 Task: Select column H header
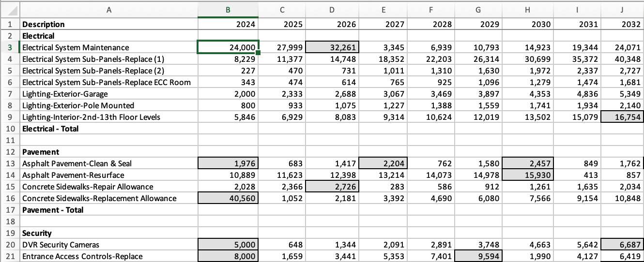click(x=527, y=10)
